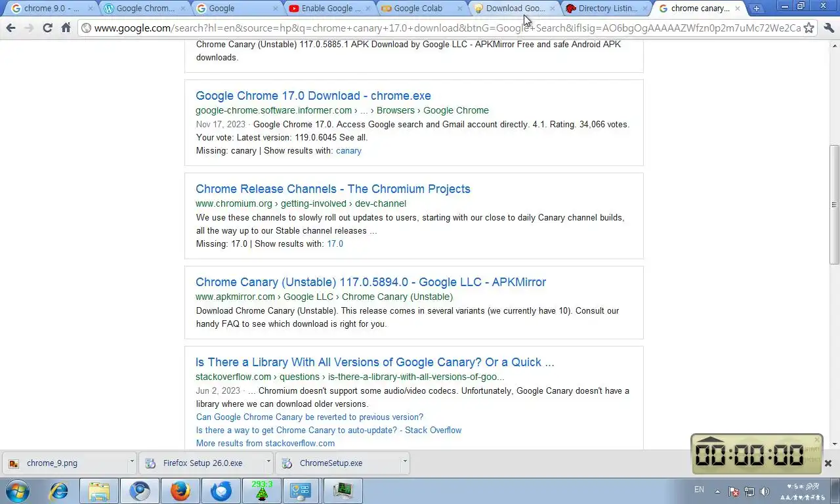Click the system tray clock

pos(803,492)
